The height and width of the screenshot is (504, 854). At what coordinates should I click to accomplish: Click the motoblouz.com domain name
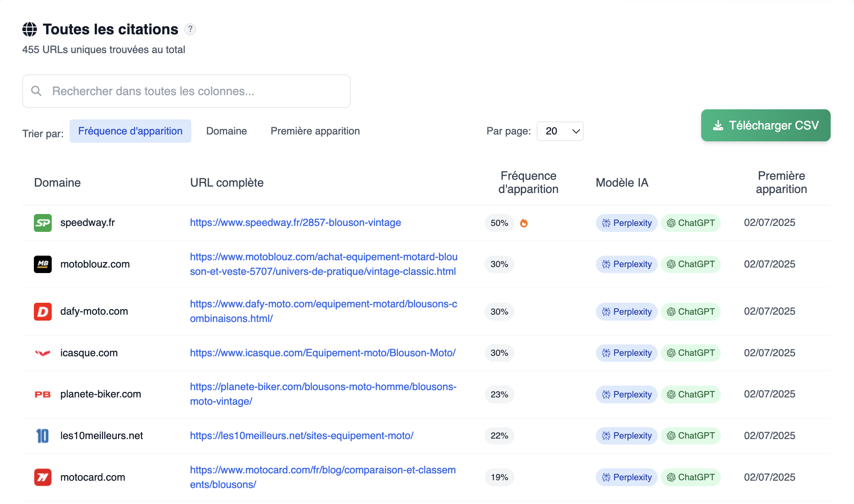[x=95, y=264]
